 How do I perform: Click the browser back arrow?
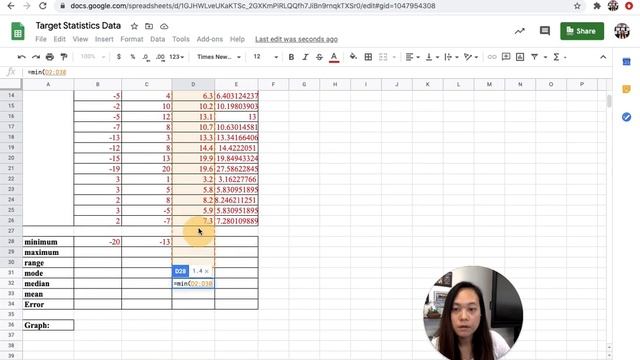coord(11,6)
